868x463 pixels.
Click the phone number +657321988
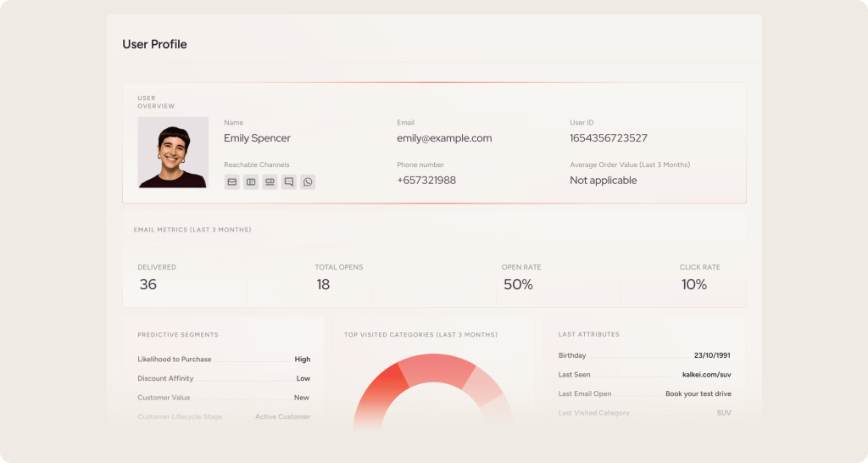426,181
